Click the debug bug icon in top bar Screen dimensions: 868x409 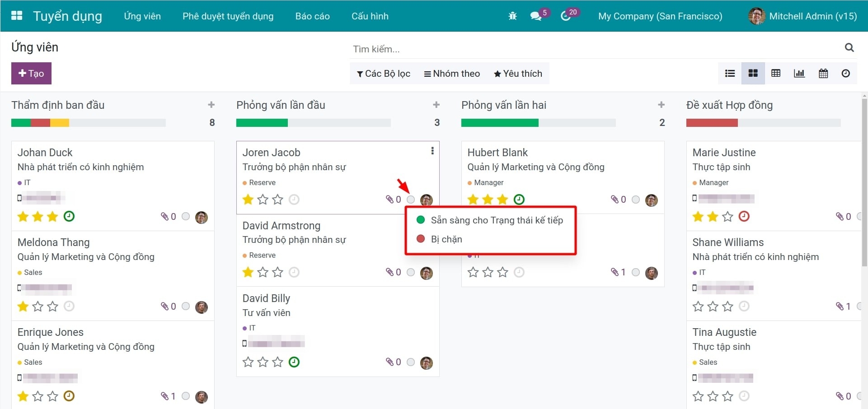tap(512, 16)
